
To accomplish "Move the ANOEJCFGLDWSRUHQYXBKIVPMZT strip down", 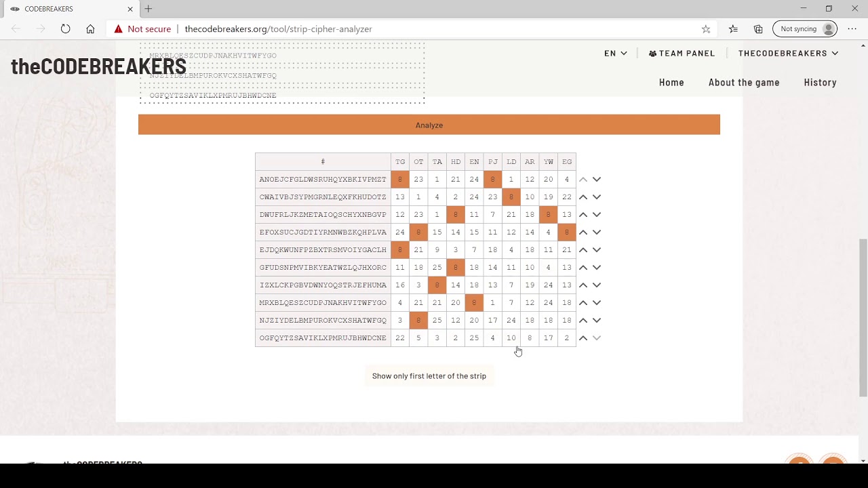I will pos(597,180).
